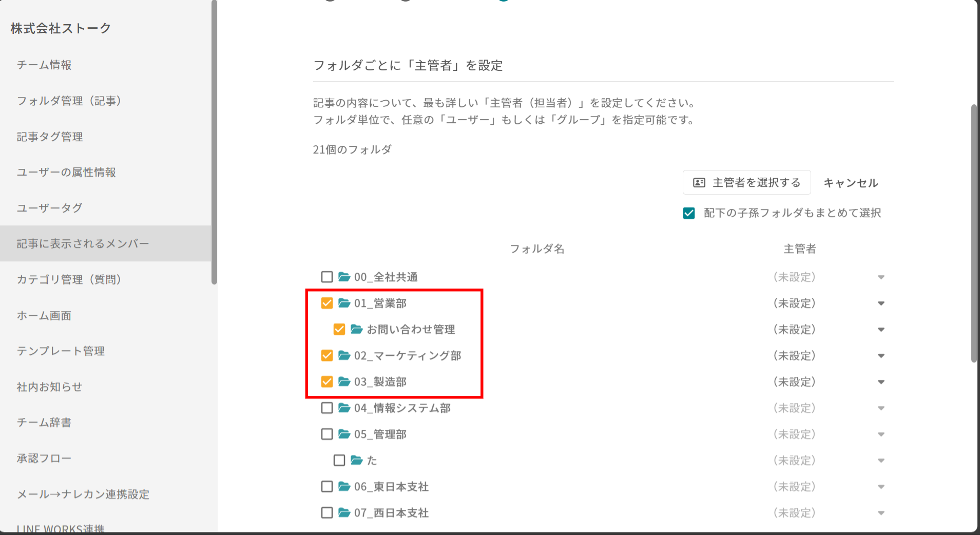Screen dimensions: 980x535
Task: Click the folder icon next to 01_営業部
Action: click(x=344, y=303)
